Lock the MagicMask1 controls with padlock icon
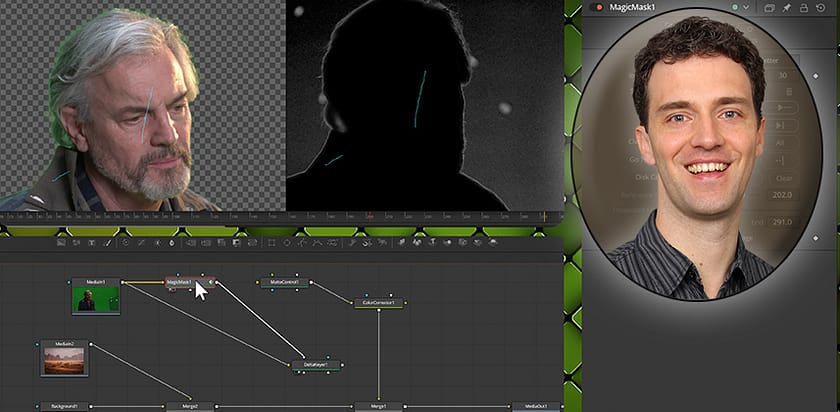Image resolution: width=840 pixels, height=412 pixels. [804, 8]
